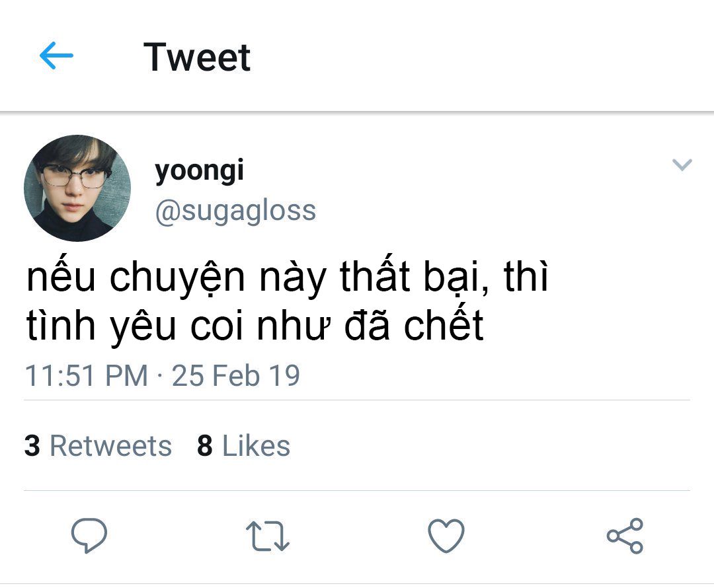Click the bold retweet count 3
Image resolution: width=714 pixels, height=588 pixels.
(x=32, y=446)
